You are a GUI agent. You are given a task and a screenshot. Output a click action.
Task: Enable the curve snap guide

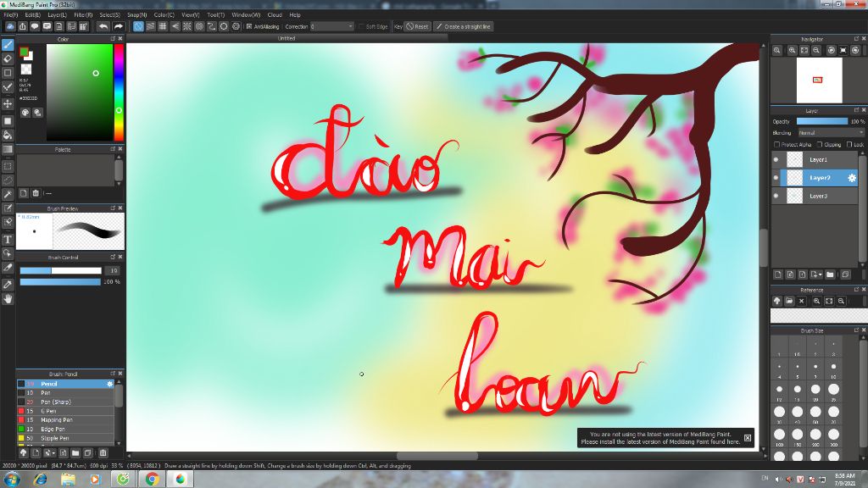[x=211, y=26]
